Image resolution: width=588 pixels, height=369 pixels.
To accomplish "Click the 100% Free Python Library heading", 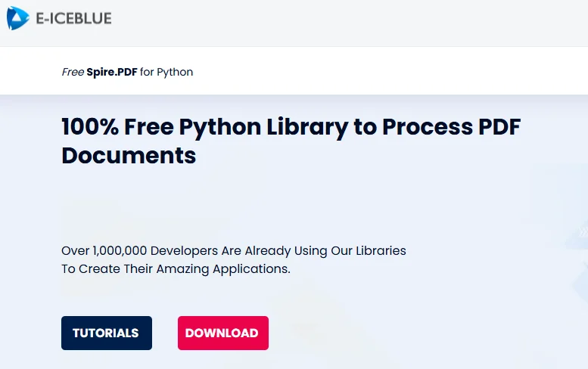I will tap(291, 141).
